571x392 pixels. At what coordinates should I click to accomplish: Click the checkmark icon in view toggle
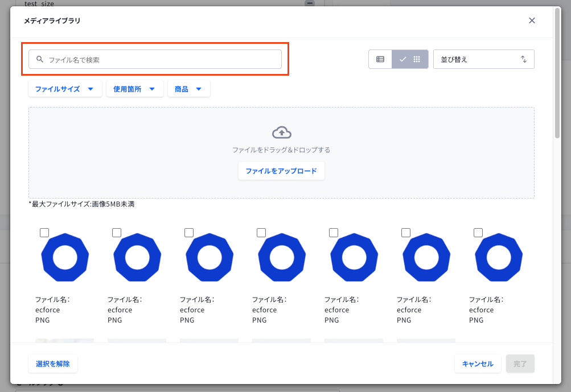(x=402, y=59)
